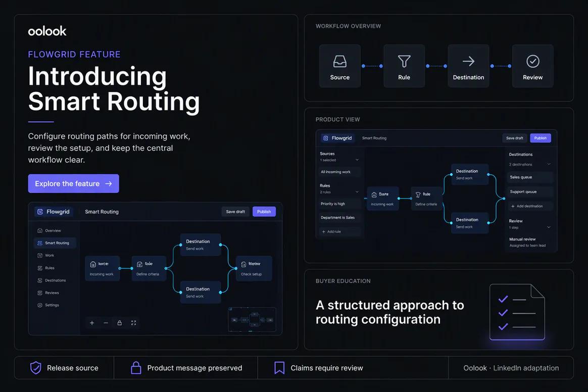588x392 pixels.
Task: Click the Product message preserved footer text
Action: 194,368
